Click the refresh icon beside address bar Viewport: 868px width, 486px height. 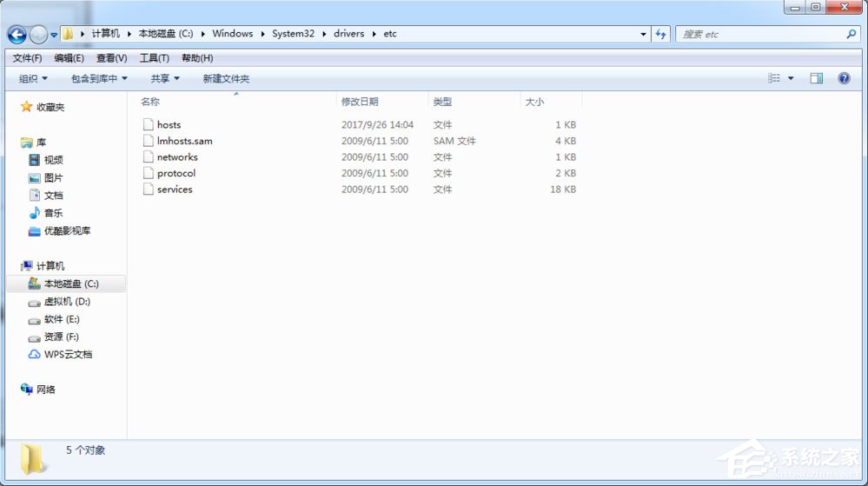pos(661,34)
